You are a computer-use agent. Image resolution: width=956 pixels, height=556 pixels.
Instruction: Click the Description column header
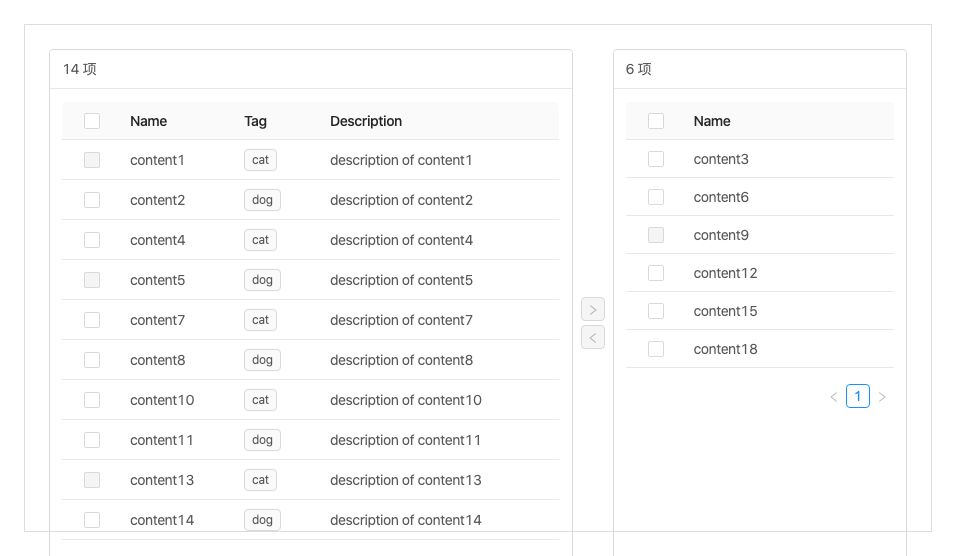pos(366,121)
